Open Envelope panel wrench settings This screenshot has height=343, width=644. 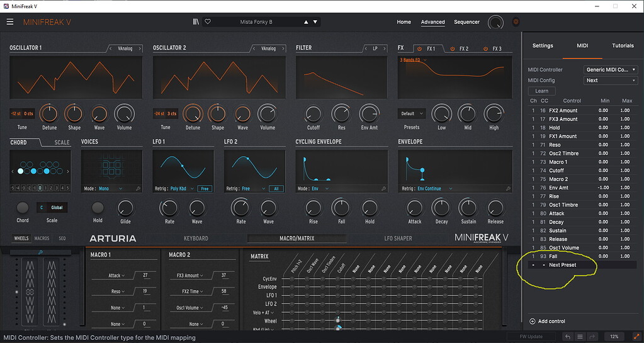509,189
